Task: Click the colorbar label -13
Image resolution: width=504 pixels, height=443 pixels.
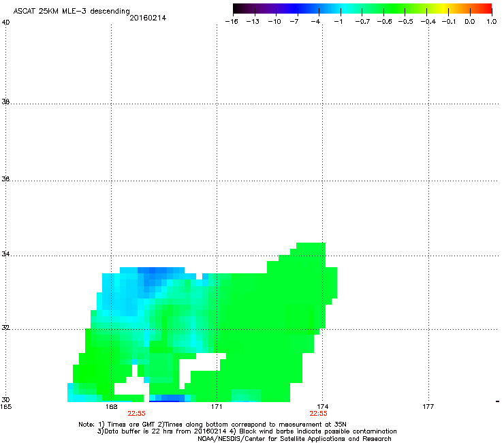Action: coord(253,22)
